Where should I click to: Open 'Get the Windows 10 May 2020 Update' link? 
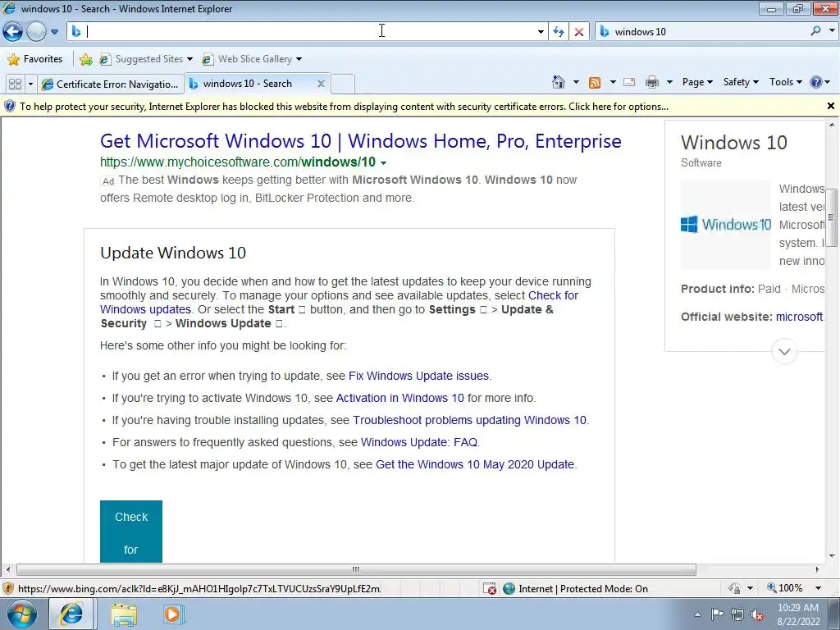coord(475,464)
